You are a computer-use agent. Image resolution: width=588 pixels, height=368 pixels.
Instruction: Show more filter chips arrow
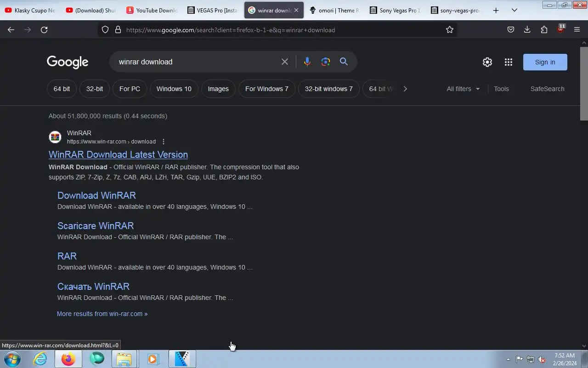[405, 89]
